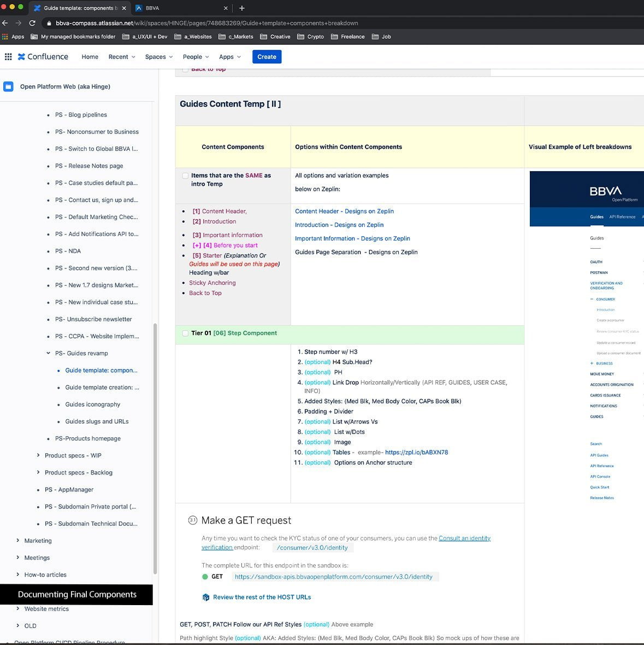
Task: Open the Confluence app switcher grid icon
Action: (8, 57)
